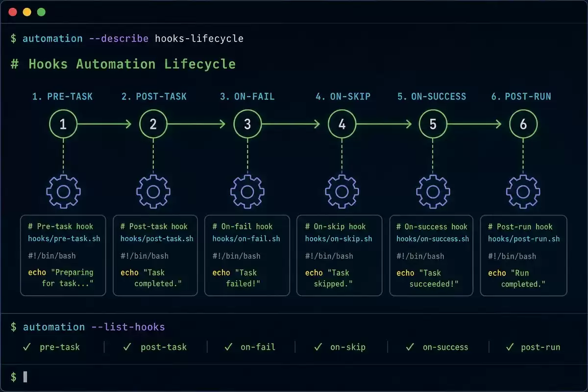Click the terminal prompt cursor at bottom
This screenshot has width=588, height=392.
(25, 376)
